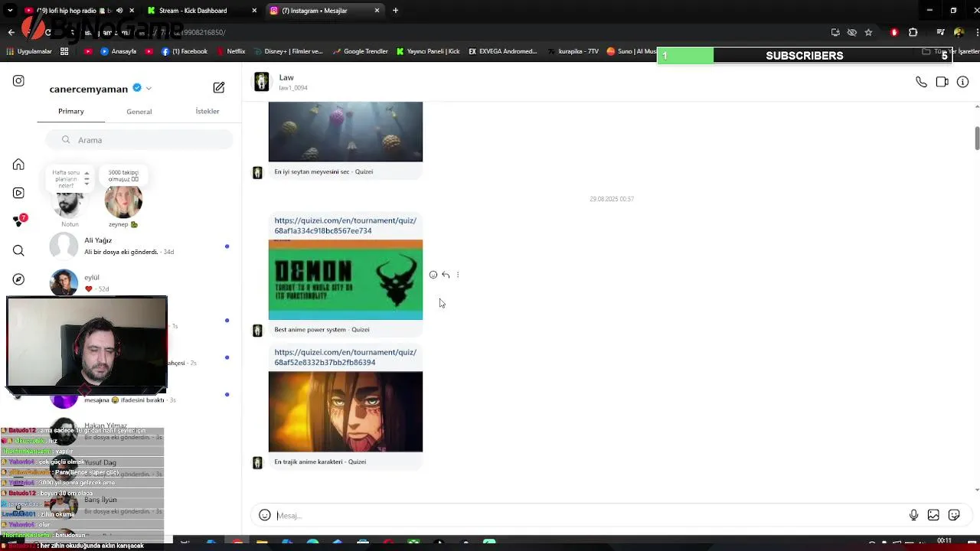Viewport: 980px width, 551px height.
Task: Attach an image with photo icon
Action: click(x=933, y=515)
